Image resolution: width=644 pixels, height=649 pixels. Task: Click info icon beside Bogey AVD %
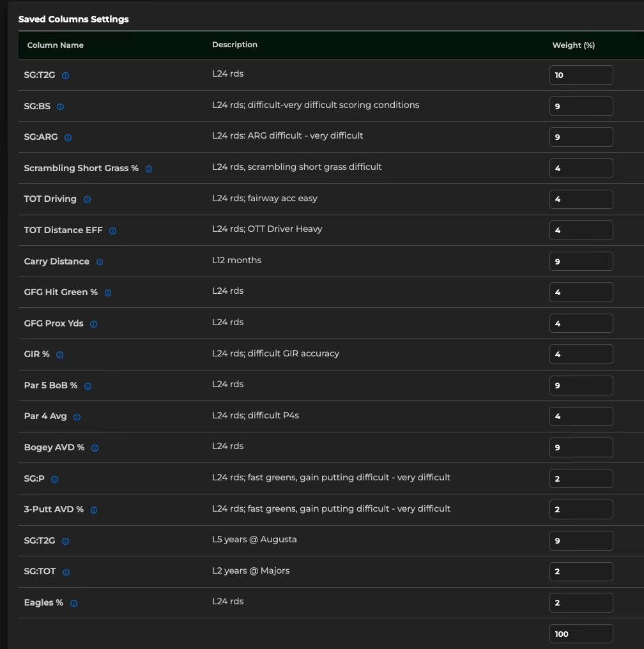tap(95, 448)
